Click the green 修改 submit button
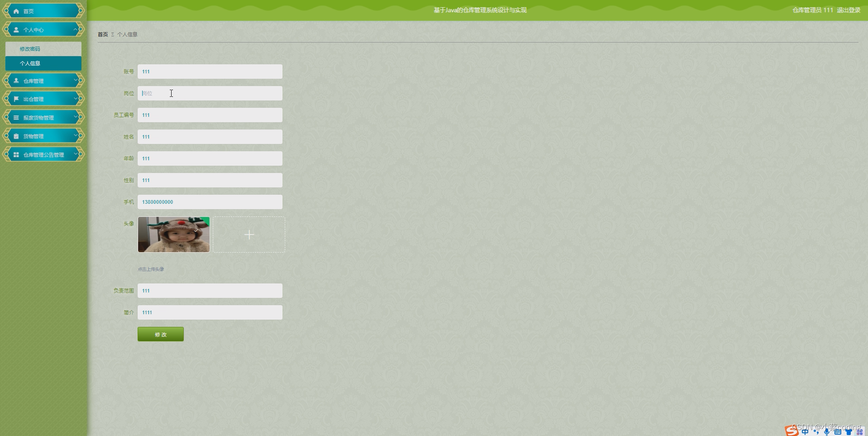The image size is (868, 436). pyautogui.click(x=161, y=334)
